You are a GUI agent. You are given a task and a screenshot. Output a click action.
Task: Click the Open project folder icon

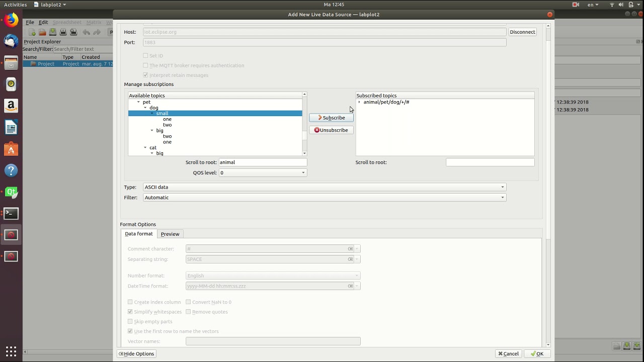(42, 32)
